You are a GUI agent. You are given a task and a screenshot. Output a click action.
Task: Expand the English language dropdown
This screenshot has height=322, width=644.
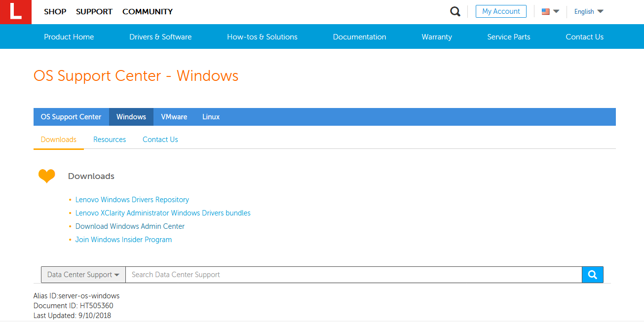click(588, 11)
